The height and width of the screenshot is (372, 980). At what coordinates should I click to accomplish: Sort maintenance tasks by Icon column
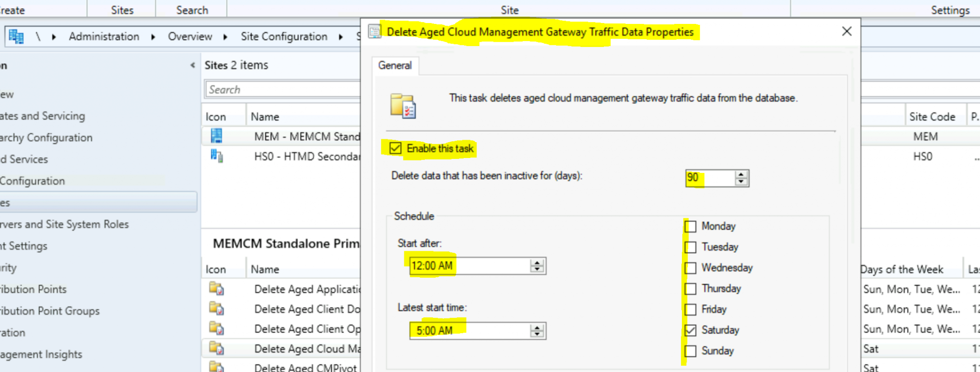click(x=215, y=269)
